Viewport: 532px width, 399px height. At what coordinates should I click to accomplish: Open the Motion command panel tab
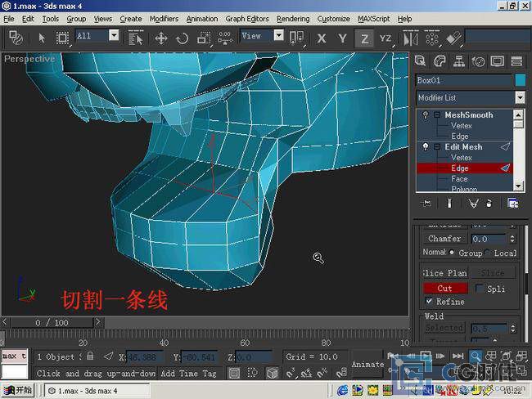478,61
